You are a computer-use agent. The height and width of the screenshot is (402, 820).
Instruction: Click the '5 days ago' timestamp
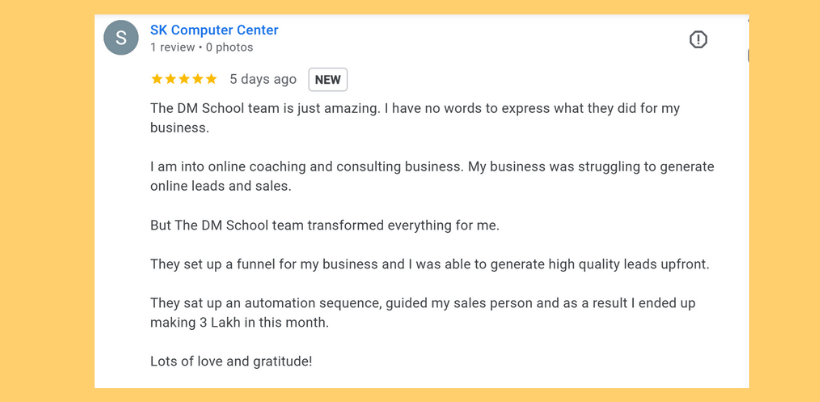(x=263, y=79)
